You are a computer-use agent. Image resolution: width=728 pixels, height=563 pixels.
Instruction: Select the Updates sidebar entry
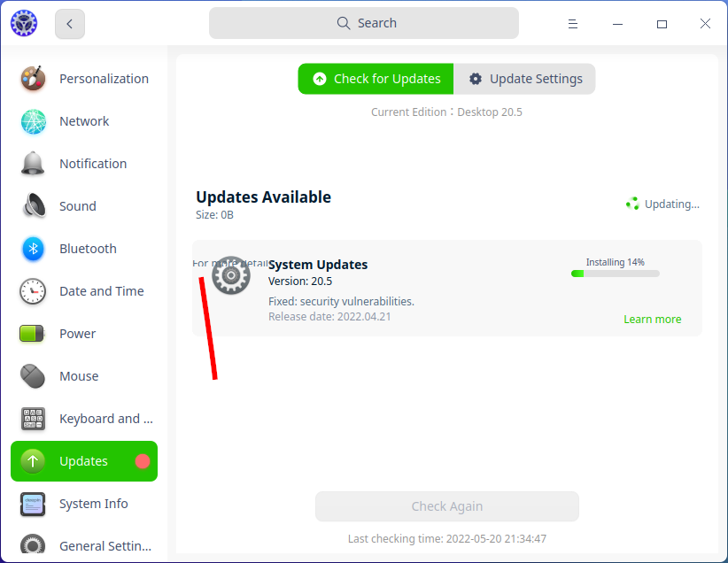coord(84,461)
